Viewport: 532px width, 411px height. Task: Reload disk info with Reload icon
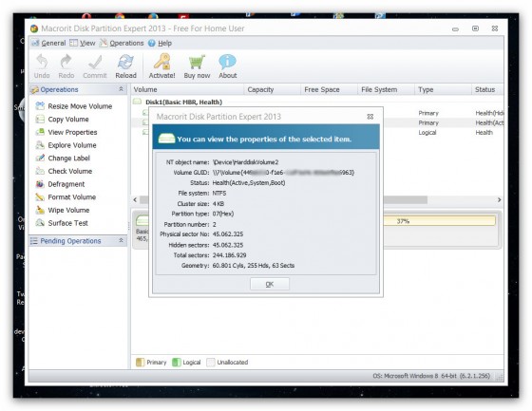(125, 62)
